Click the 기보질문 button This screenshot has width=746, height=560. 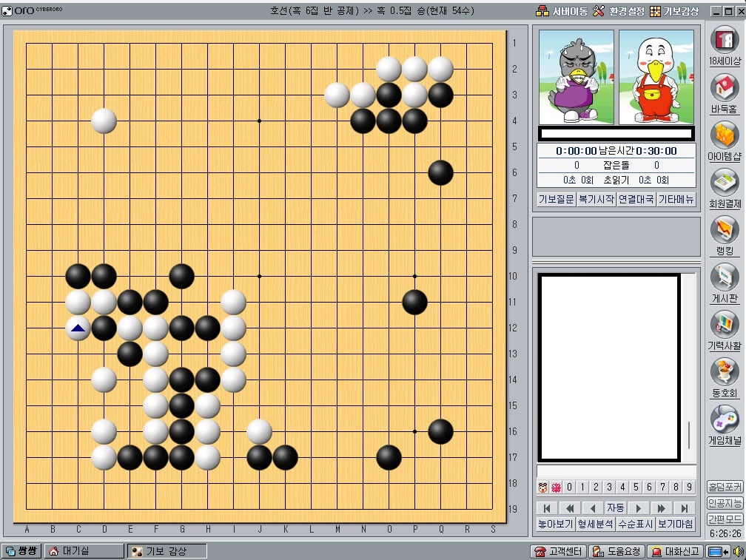(557, 199)
